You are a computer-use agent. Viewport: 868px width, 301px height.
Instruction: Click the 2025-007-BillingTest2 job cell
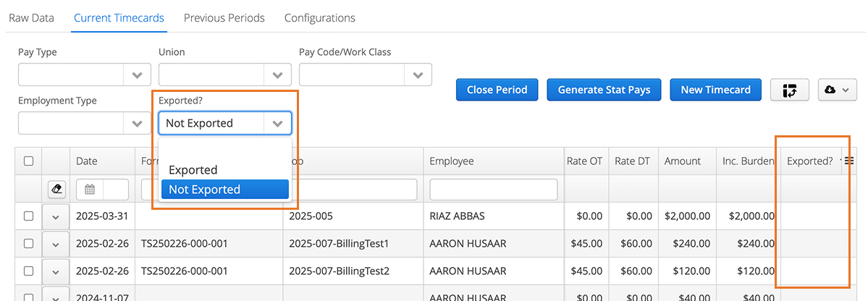click(353, 271)
